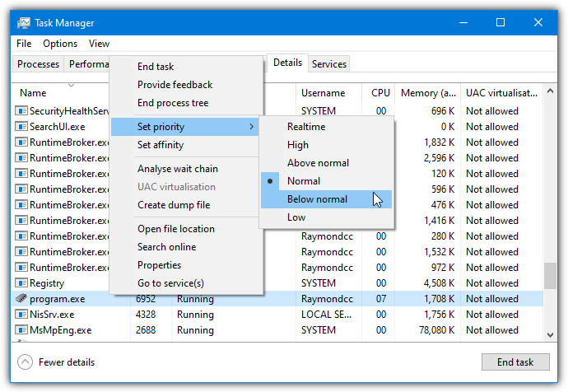The image size is (568, 392).
Task: Click the SecurityHealthService process icon
Action: (21, 110)
